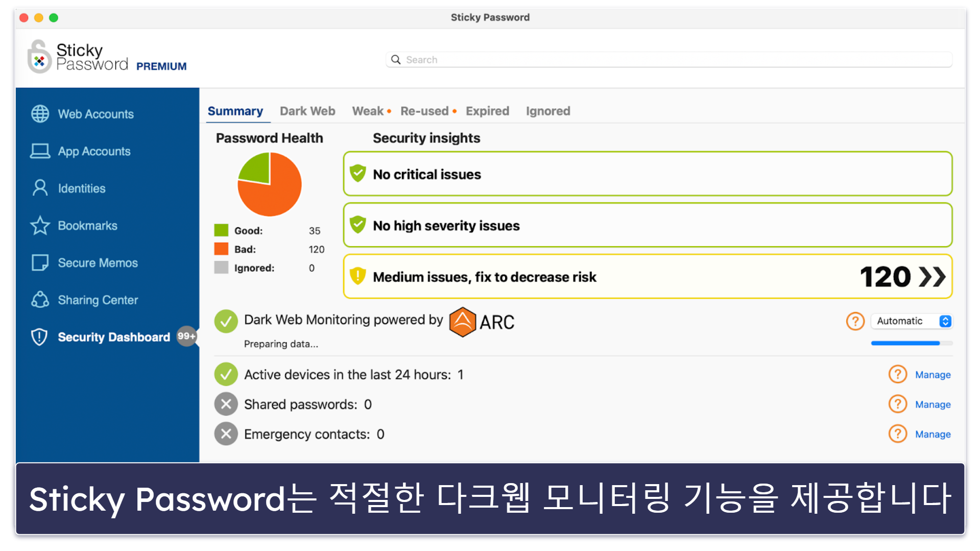Click the Bookmarks star icon

(x=40, y=225)
